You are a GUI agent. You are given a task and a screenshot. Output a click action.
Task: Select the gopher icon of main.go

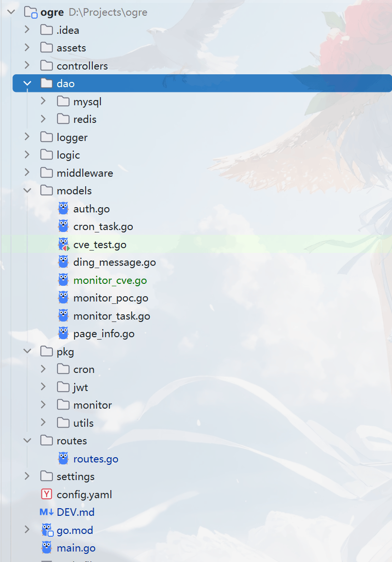(47, 548)
